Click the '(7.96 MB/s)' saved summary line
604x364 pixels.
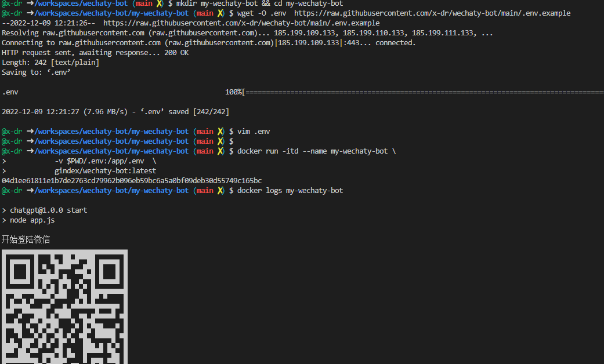[x=115, y=112]
